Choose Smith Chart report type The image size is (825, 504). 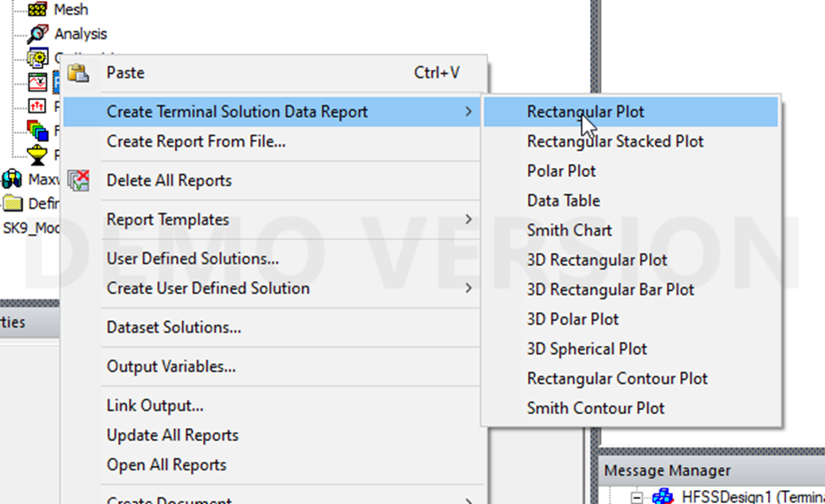(569, 230)
